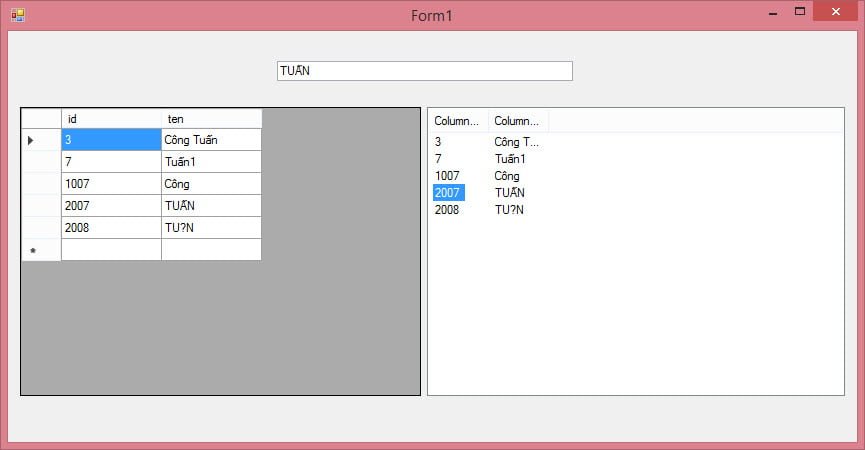The width and height of the screenshot is (865, 450).
Task: Click grid cell 'Tuấn1'
Action: (x=211, y=162)
